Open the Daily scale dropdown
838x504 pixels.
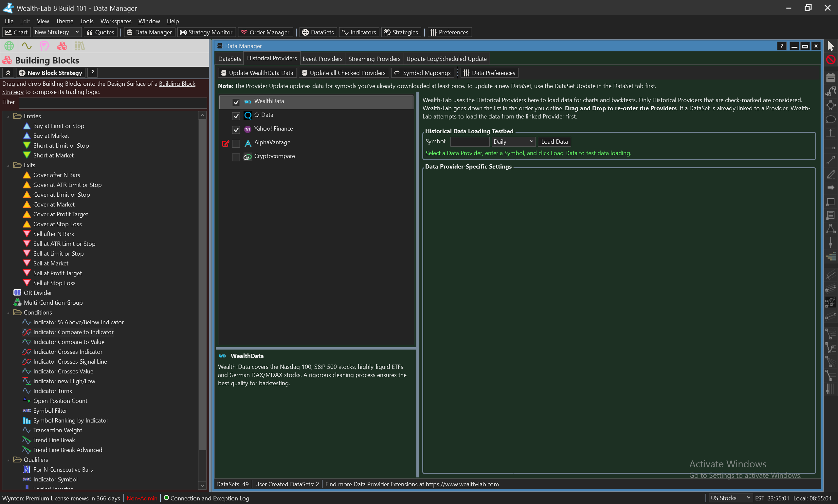(x=513, y=142)
